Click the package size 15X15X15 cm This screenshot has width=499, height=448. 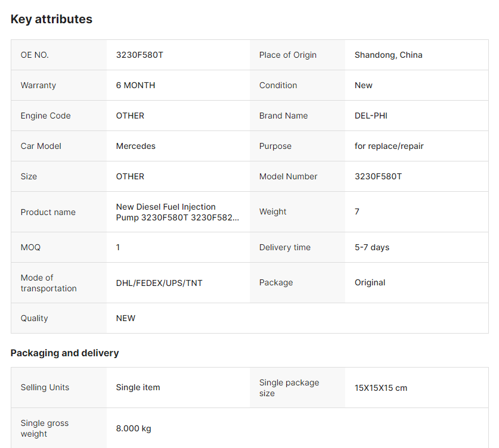click(x=380, y=388)
